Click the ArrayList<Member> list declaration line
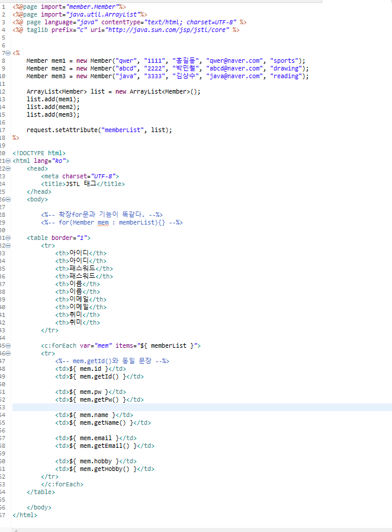392x532 pixels. tap(113, 92)
